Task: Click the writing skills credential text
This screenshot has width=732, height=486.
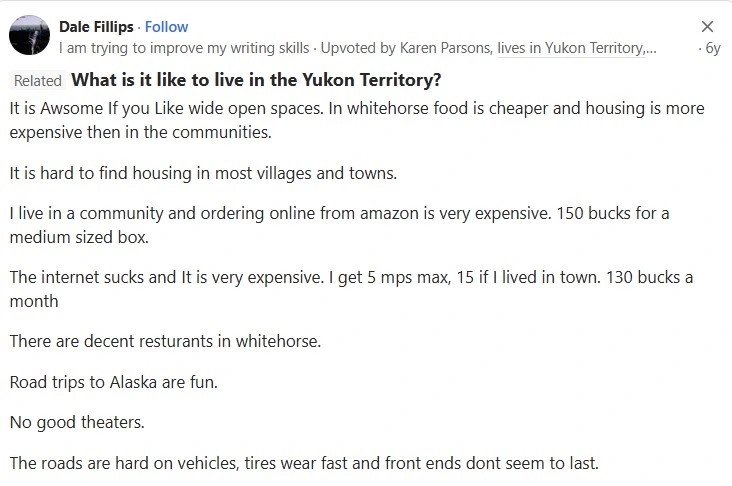Action: (x=184, y=47)
